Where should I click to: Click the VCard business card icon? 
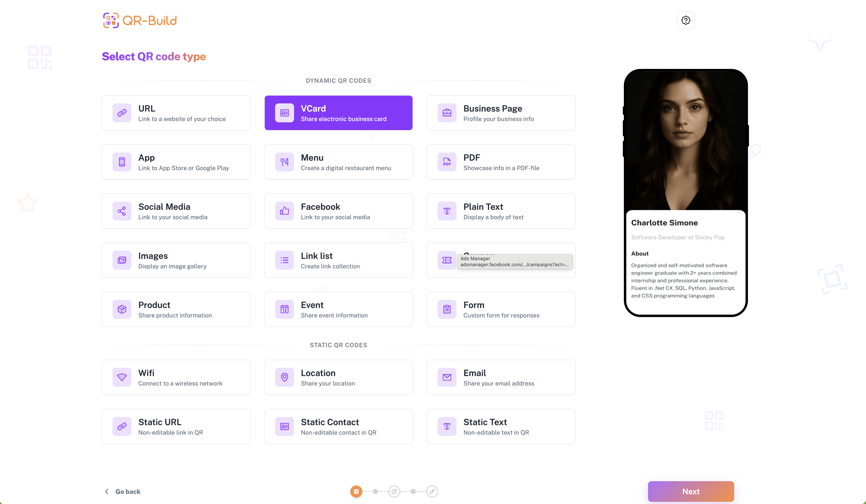click(284, 113)
